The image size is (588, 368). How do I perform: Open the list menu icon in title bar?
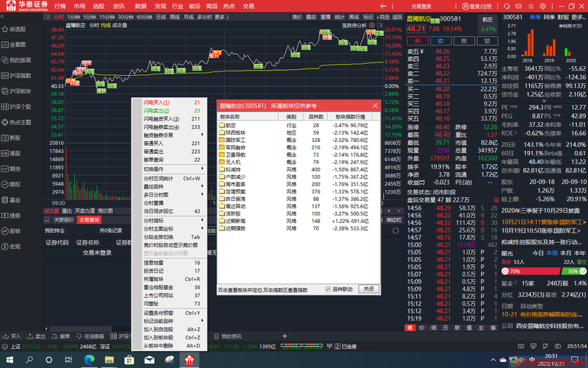click(531, 6)
